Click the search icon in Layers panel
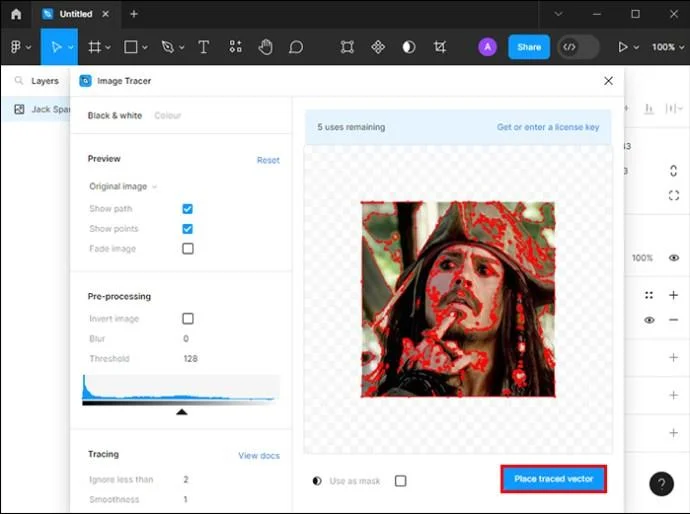 coord(18,81)
